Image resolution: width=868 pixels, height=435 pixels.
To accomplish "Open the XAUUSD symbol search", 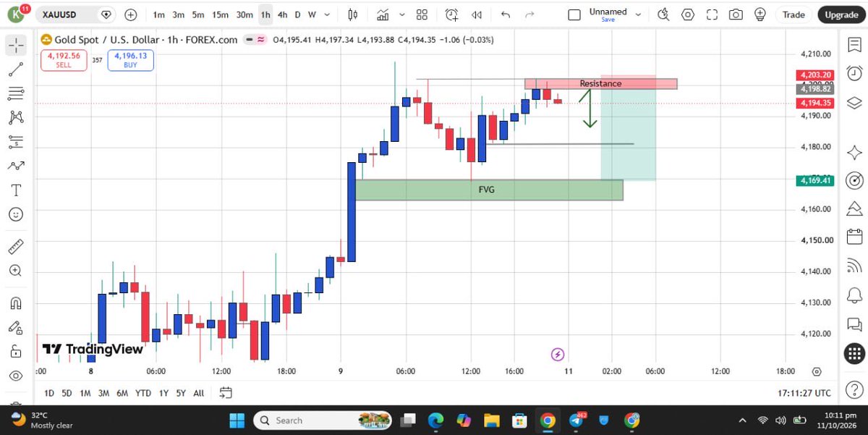I will 60,14.
